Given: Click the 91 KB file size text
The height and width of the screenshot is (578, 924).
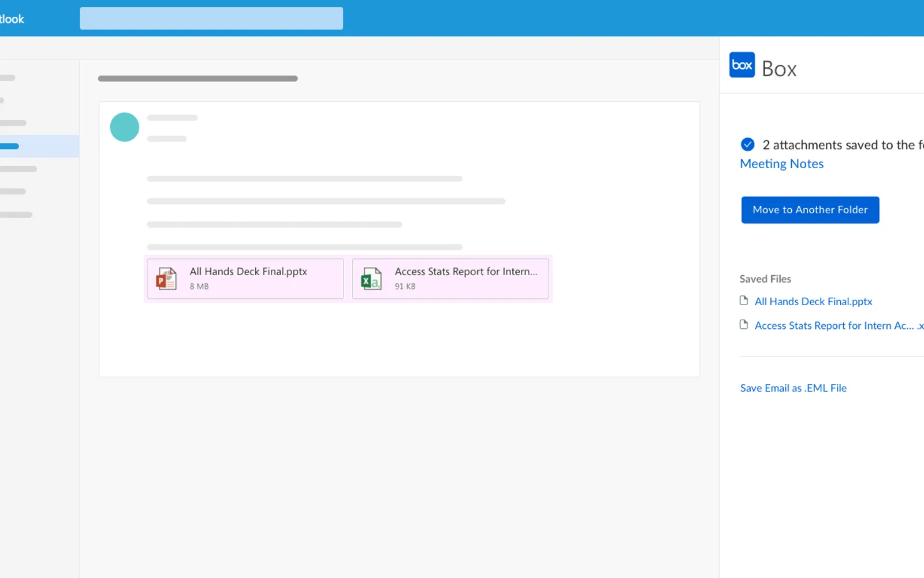Looking at the screenshot, I should click(x=405, y=286).
